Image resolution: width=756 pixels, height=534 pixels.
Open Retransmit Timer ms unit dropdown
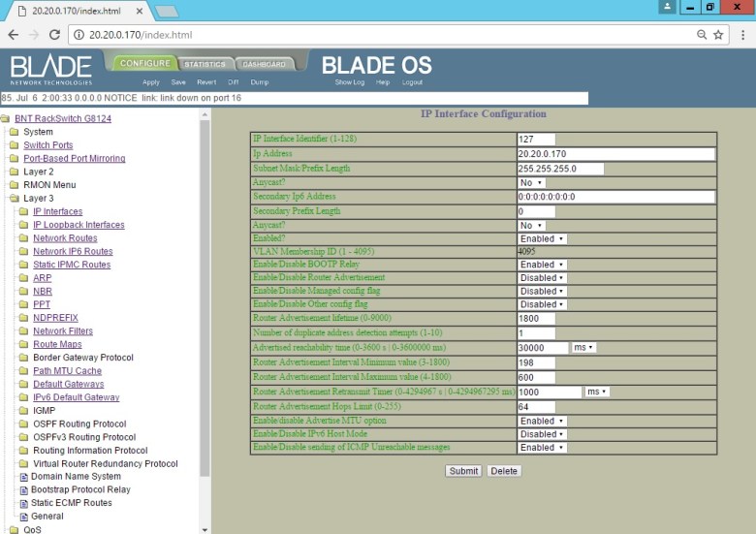597,392
